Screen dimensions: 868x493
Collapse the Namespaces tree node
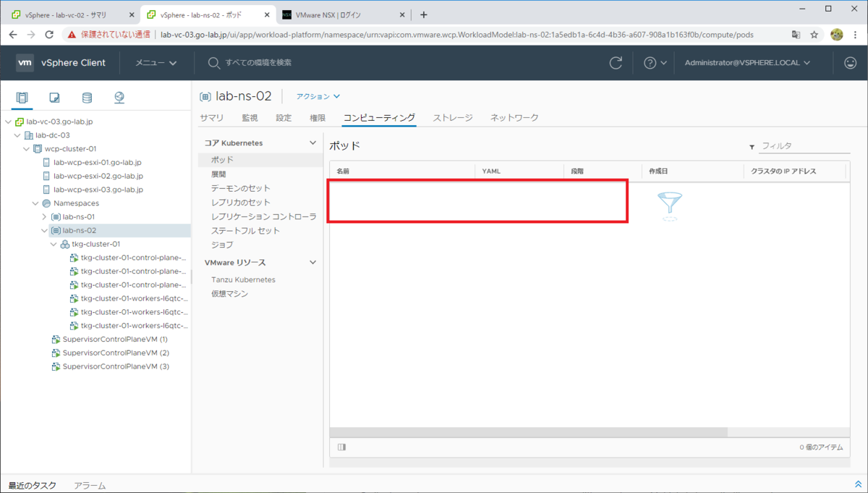point(35,203)
